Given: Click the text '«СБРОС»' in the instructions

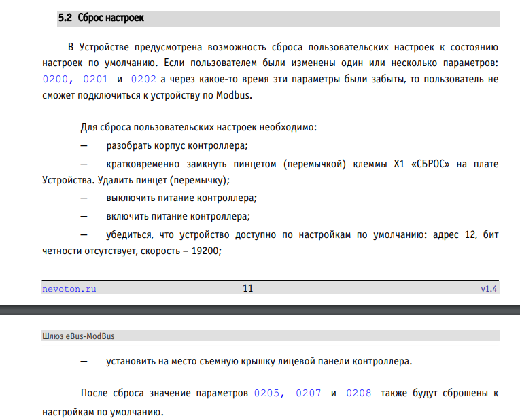Looking at the screenshot, I should 430,164.
